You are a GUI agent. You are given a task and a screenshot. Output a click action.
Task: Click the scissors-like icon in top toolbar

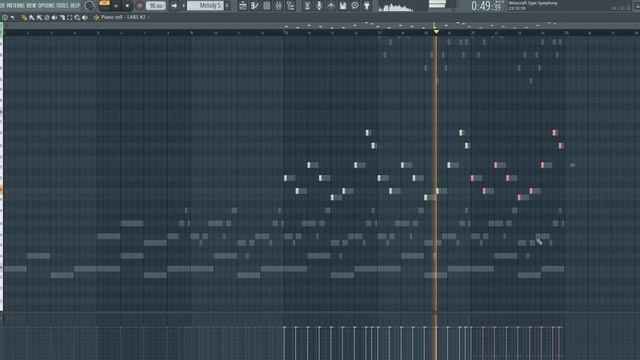[x=307, y=6]
